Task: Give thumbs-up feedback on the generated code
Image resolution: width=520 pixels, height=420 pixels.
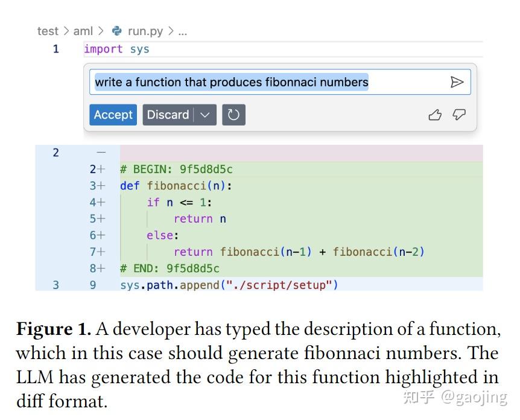Action: (435, 115)
